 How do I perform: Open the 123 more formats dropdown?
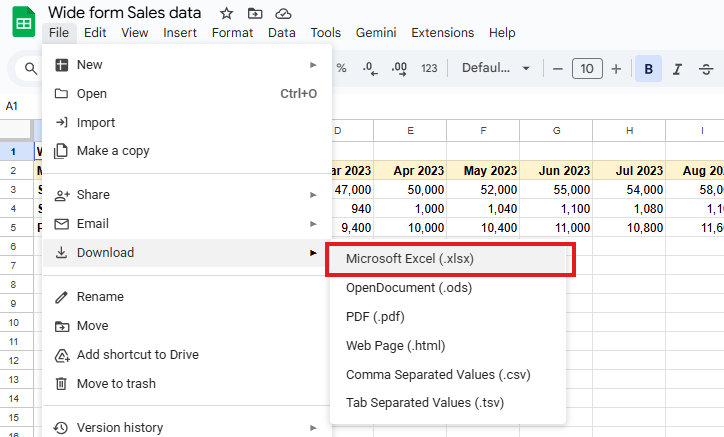429,69
